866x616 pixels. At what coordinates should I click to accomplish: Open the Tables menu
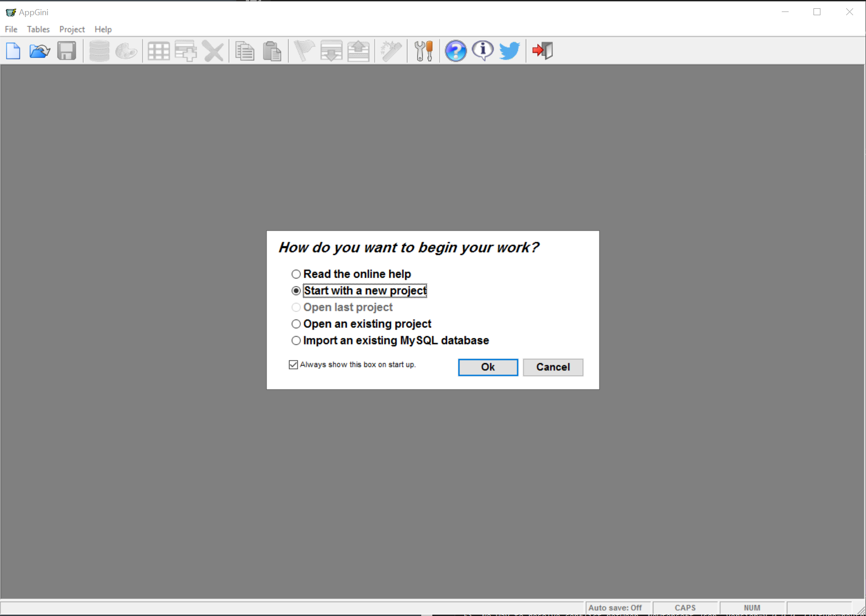38,29
